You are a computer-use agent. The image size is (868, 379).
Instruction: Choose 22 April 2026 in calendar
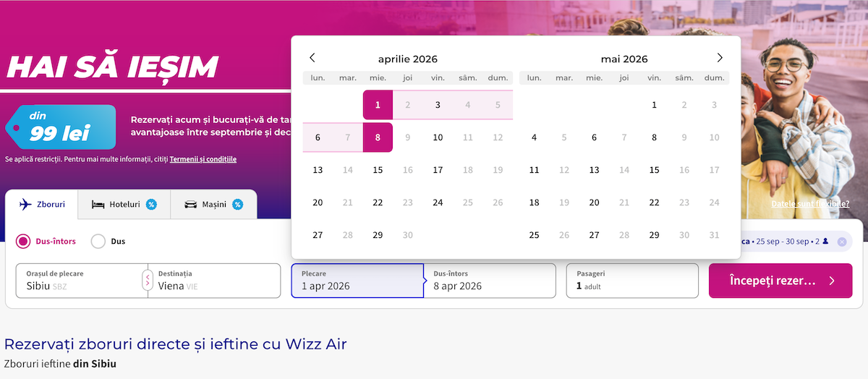378,203
